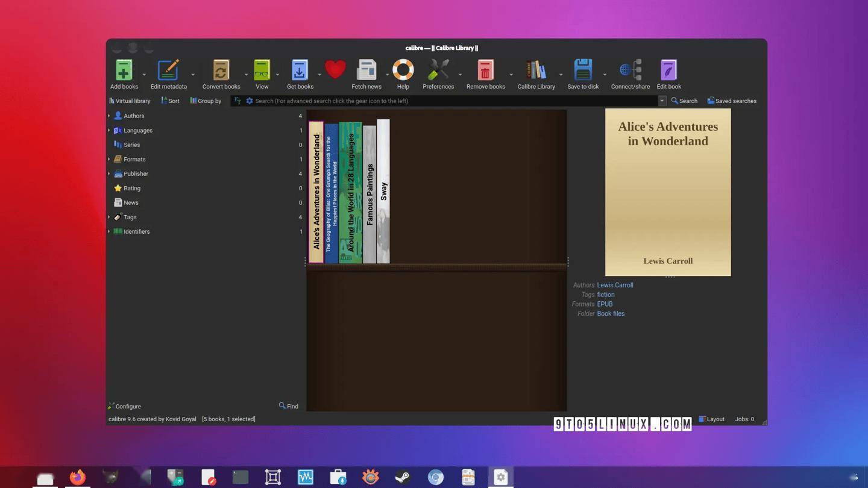868x488 pixels.
Task: Launch Firefox from the taskbar
Action: 77,477
